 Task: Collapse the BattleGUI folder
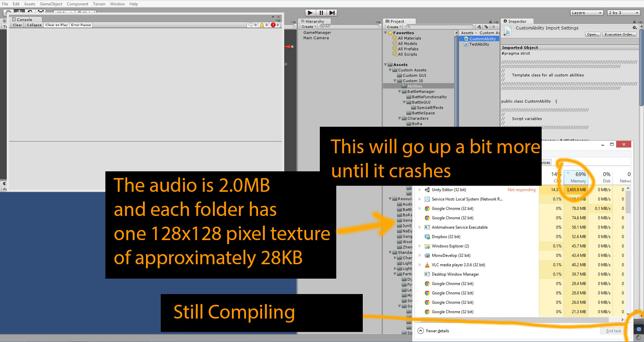(404, 102)
